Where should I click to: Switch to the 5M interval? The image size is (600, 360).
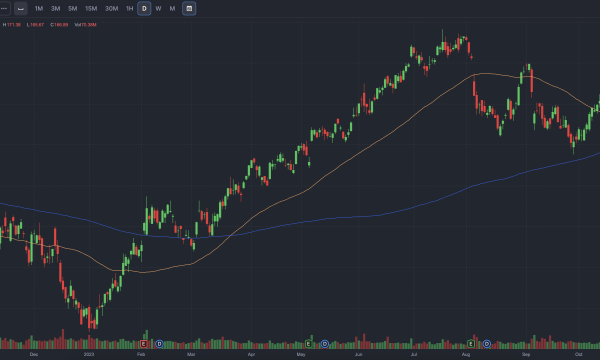pos(73,8)
